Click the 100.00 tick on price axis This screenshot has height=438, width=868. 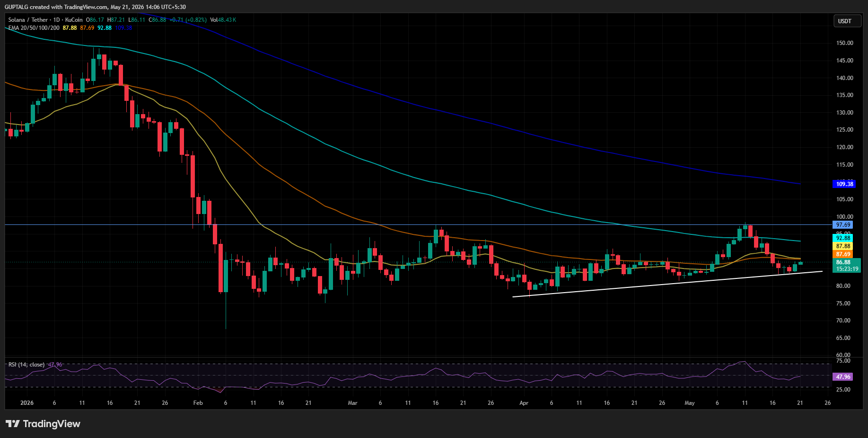point(844,217)
